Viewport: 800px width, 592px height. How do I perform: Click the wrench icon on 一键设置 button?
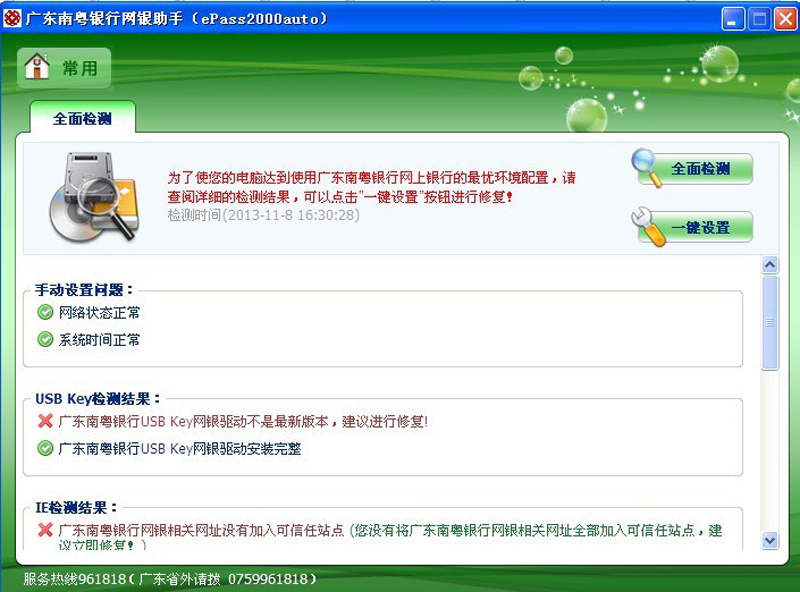(x=647, y=227)
